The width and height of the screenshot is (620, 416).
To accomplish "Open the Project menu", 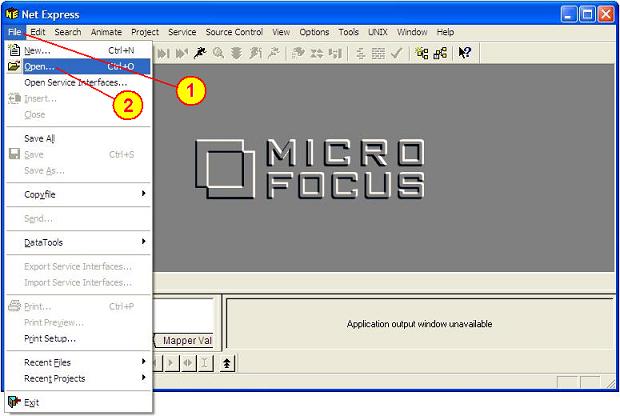I will click(x=145, y=32).
